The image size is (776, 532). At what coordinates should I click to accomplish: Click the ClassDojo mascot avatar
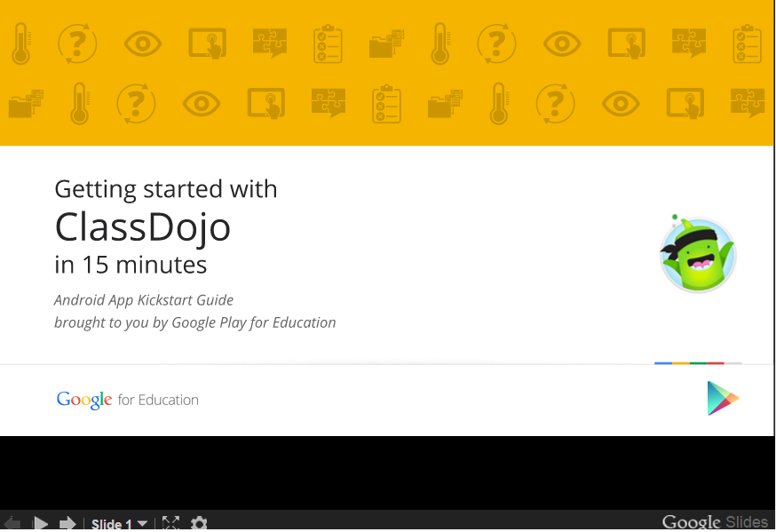[x=698, y=254]
